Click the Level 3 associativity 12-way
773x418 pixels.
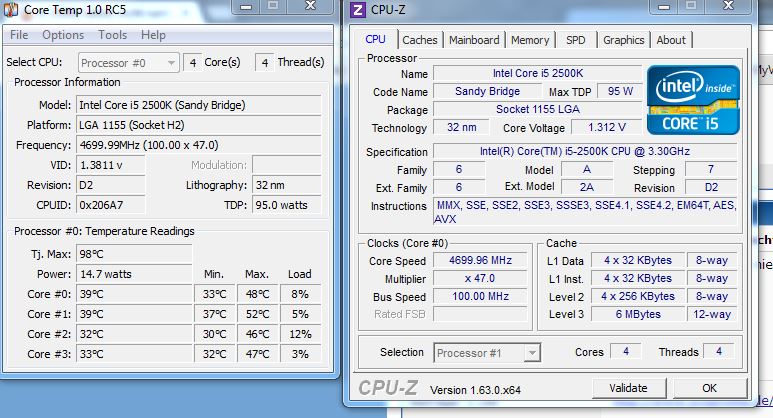(712, 314)
